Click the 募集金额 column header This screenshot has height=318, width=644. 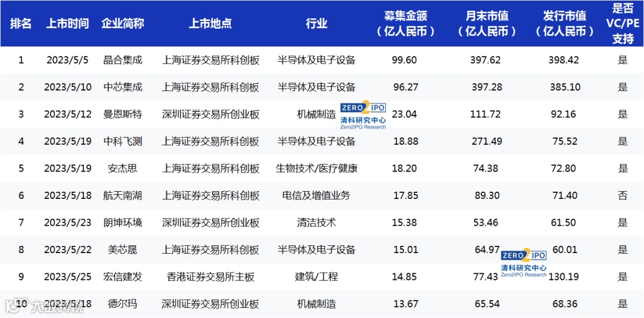pos(405,23)
